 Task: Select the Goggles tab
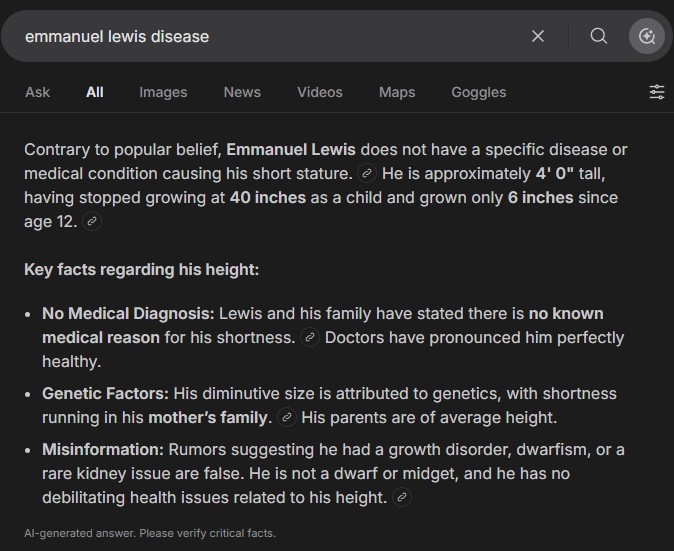click(x=478, y=92)
